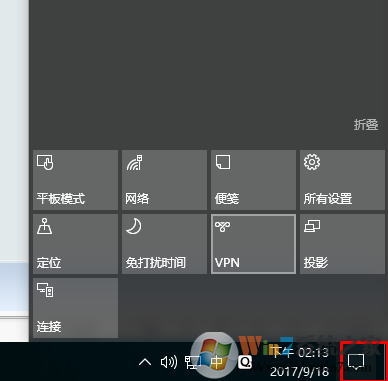Open the network tray icon in taskbar

[193, 362]
